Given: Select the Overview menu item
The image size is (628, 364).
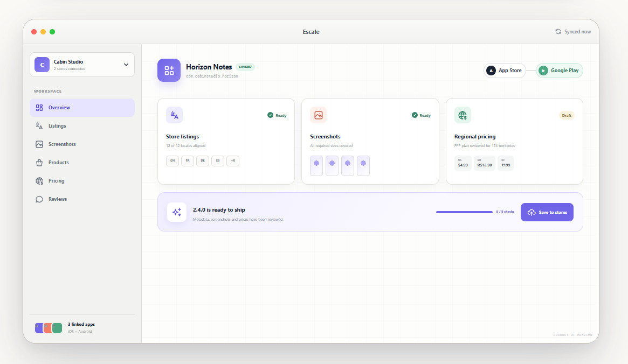Looking at the screenshot, I should tap(82, 108).
